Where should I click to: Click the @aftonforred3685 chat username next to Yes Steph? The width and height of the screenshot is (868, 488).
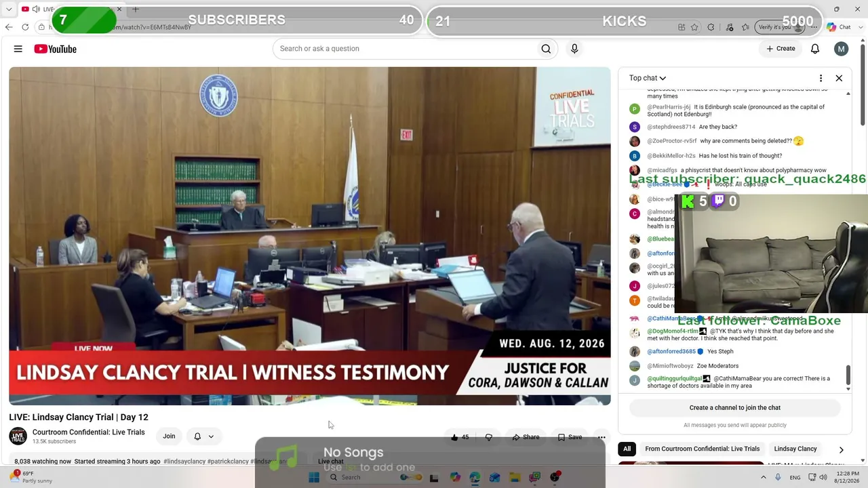[671, 352]
